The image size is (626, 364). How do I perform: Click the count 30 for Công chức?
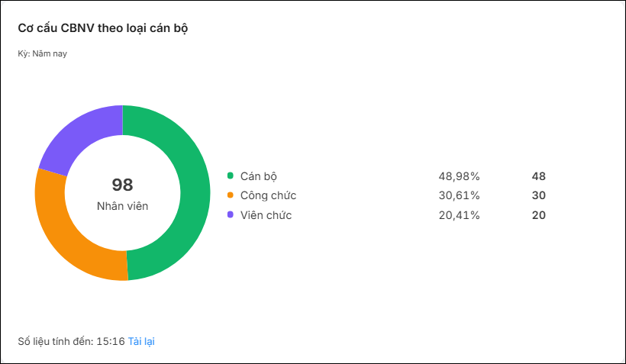tap(538, 195)
